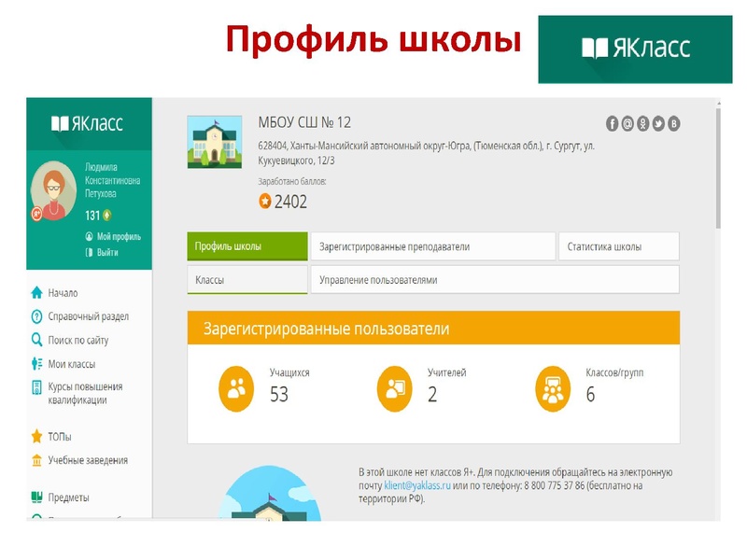Click the VKontakte share icon
Screen dimensions: 747x560
click(672, 123)
